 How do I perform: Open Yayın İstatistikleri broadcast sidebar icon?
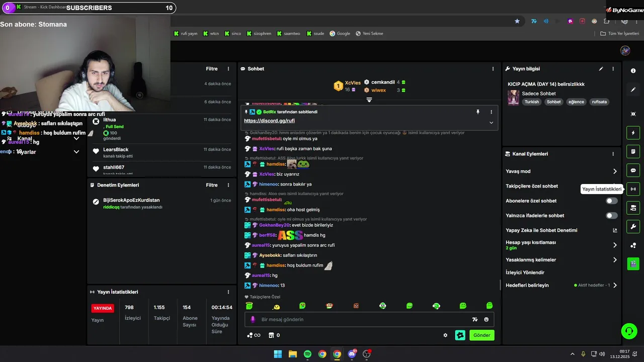point(633,189)
